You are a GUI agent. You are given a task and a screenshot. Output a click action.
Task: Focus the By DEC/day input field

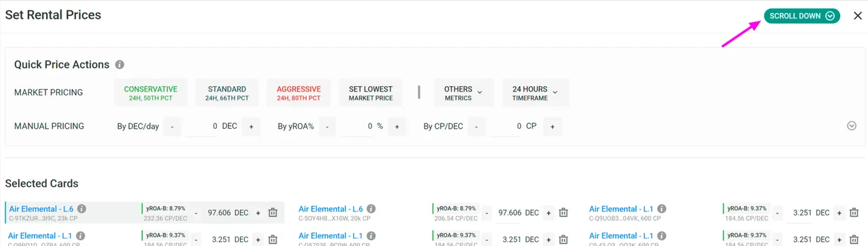point(201,127)
